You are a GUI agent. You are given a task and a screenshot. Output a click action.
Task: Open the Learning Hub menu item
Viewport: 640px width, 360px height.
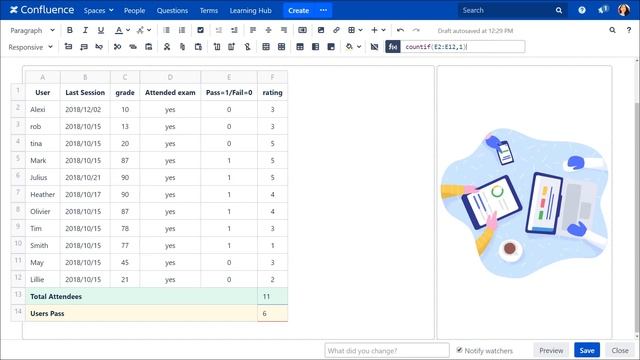click(x=251, y=11)
